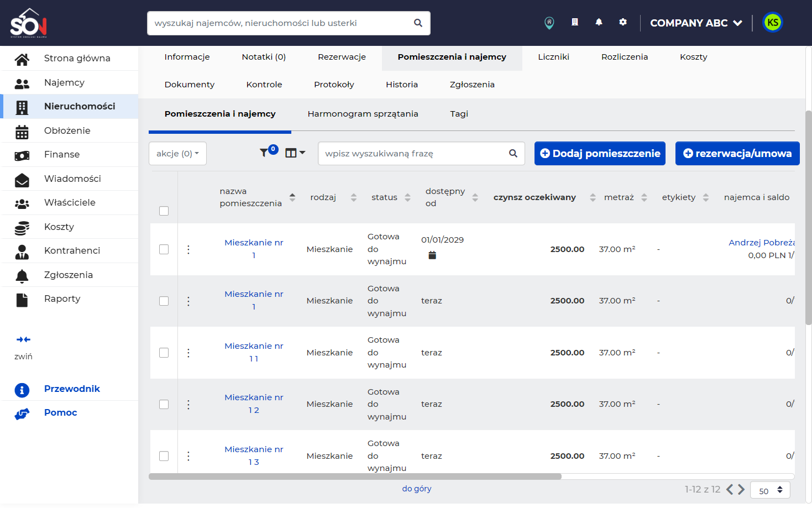Sort by czynsz oczekiwany column
The height and width of the screenshot is (508, 812).
tap(593, 197)
